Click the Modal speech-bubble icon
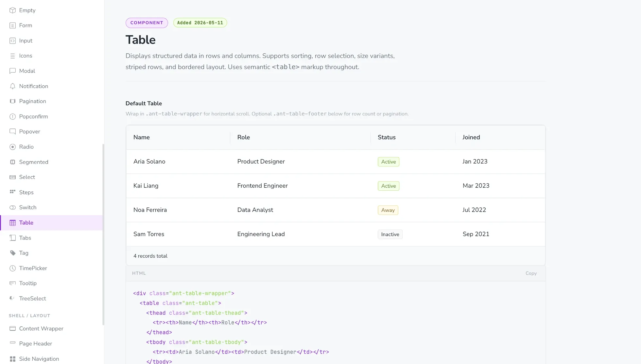This screenshot has width=641, height=364. click(x=12, y=71)
